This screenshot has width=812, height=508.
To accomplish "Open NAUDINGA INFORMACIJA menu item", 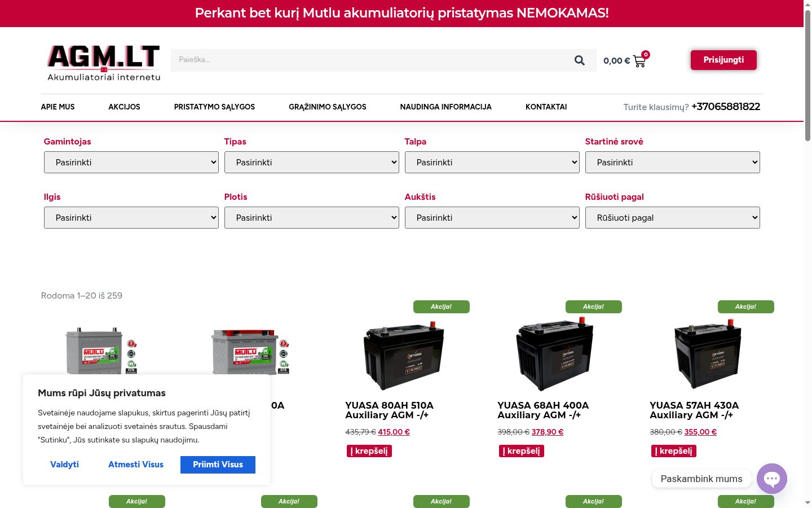I will coord(446,107).
